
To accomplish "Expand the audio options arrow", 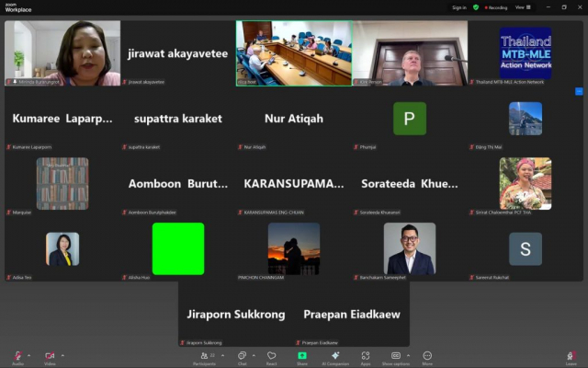I will [29, 355].
